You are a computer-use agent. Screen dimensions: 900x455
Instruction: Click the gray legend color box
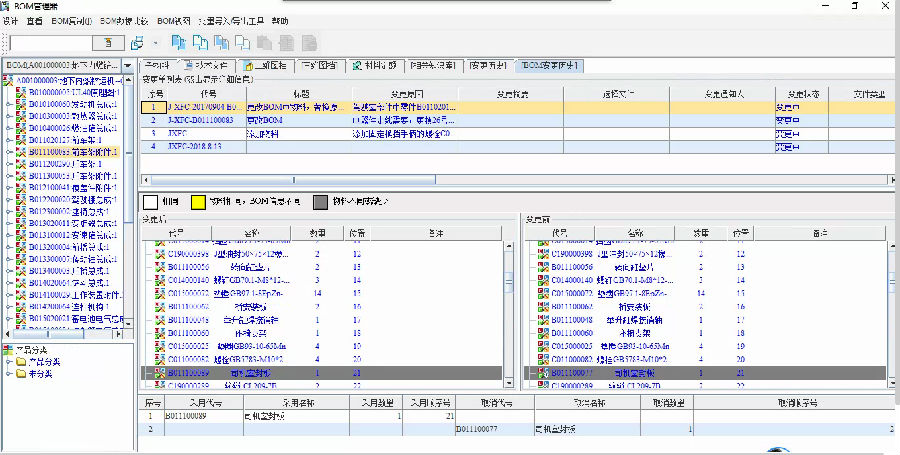coord(320,201)
